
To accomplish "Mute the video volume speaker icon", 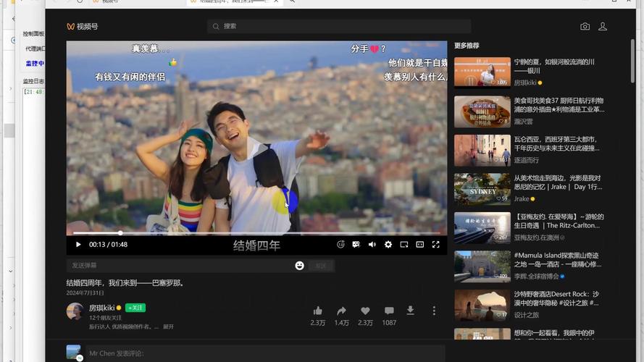I will tap(372, 245).
